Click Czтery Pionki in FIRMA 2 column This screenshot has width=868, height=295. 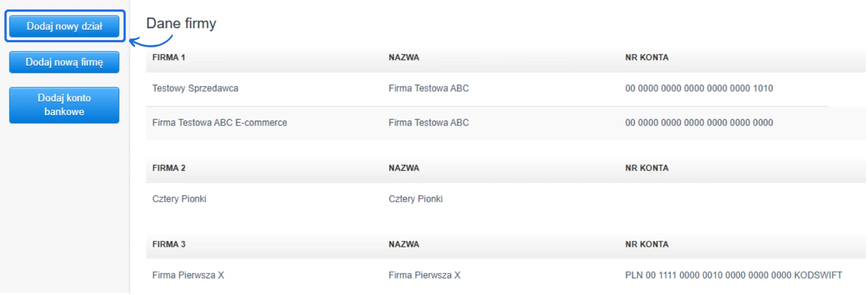click(179, 199)
